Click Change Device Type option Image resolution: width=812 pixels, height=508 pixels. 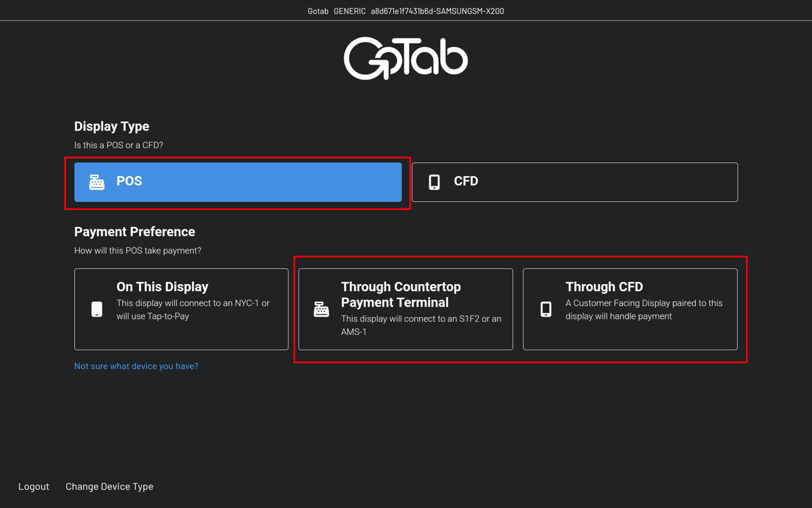pyautogui.click(x=109, y=486)
